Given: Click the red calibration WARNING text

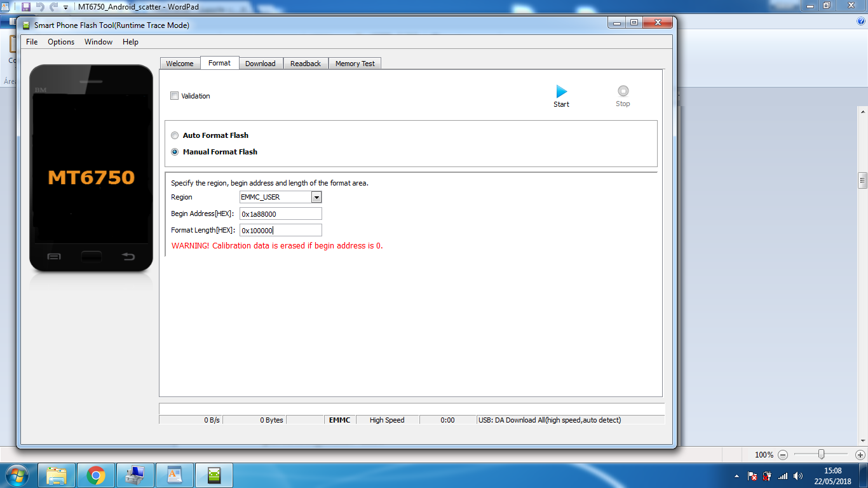Looking at the screenshot, I should point(277,246).
